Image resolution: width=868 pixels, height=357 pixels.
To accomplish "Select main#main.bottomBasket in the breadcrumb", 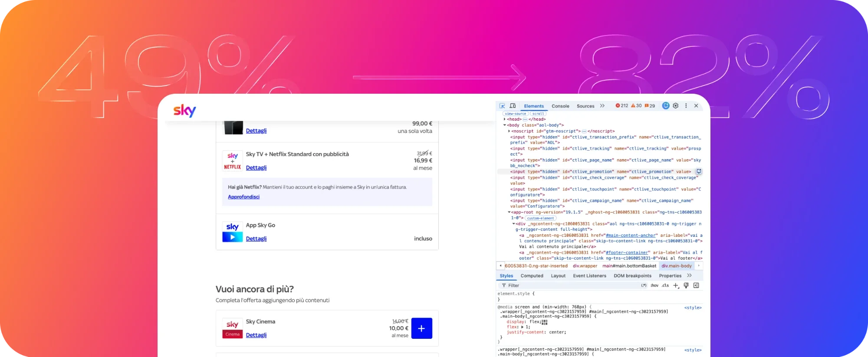I will coord(629,266).
